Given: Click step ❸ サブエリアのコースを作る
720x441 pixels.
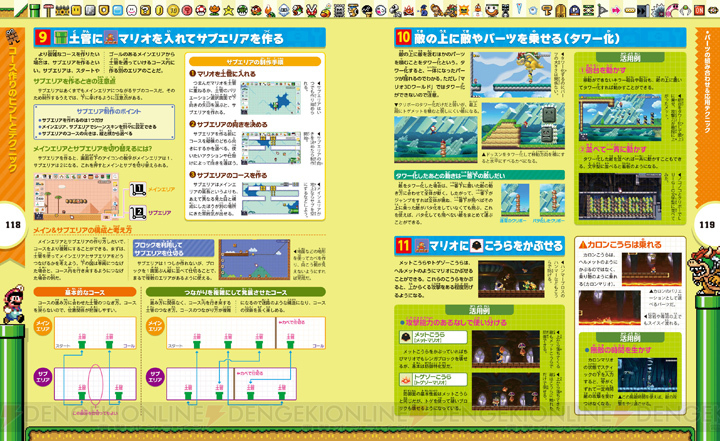Looking at the screenshot, I should point(228,175).
